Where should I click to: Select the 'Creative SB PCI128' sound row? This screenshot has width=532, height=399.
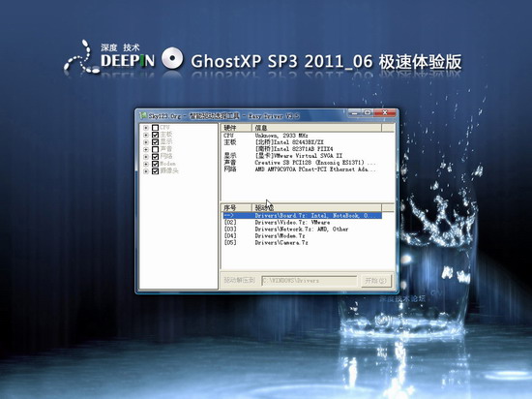pyautogui.click(x=302, y=163)
